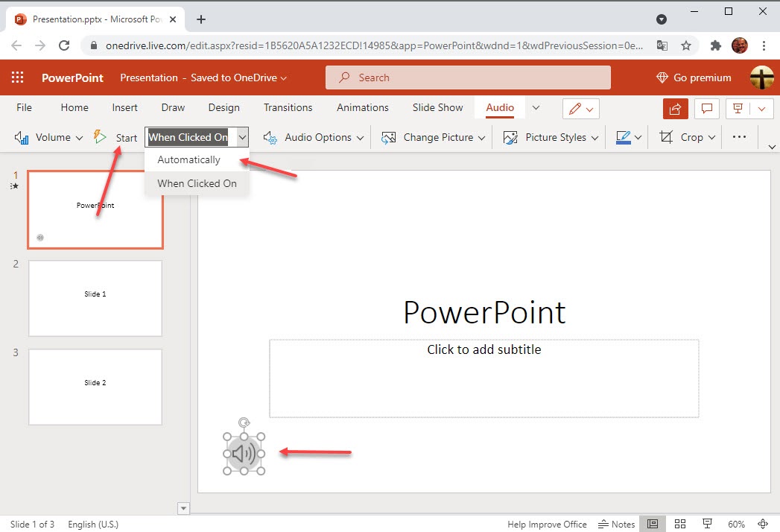Select the Crop tool icon
This screenshot has width=780, height=532.
(666, 137)
